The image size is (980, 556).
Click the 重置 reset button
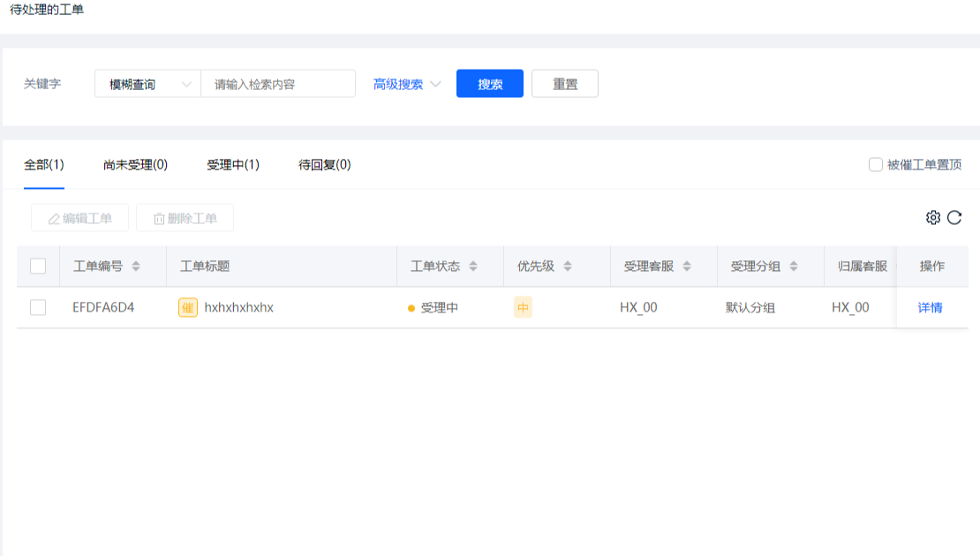coord(565,84)
